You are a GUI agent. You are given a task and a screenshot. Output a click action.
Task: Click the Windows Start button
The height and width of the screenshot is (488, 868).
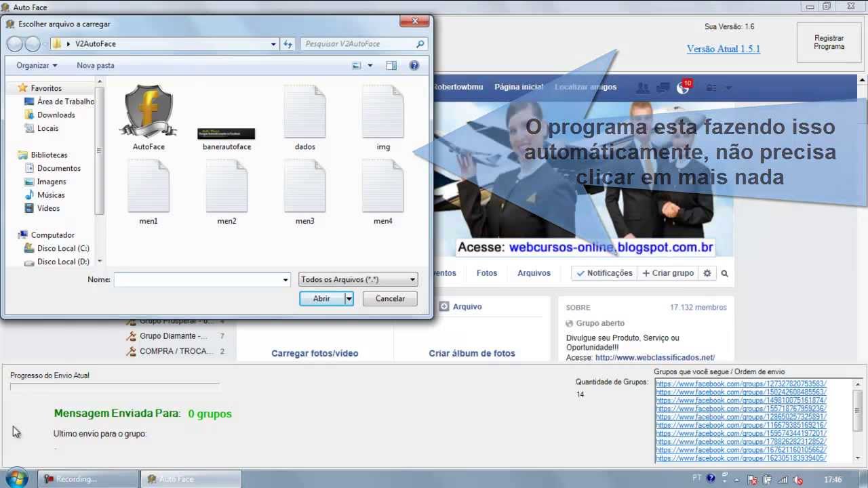click(x=16, y=479)
